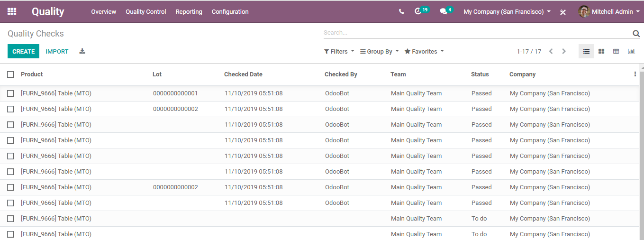The width and height of the screenshot is (644, 240).
Task: Click the phone call icon
Action: (401, 11)
